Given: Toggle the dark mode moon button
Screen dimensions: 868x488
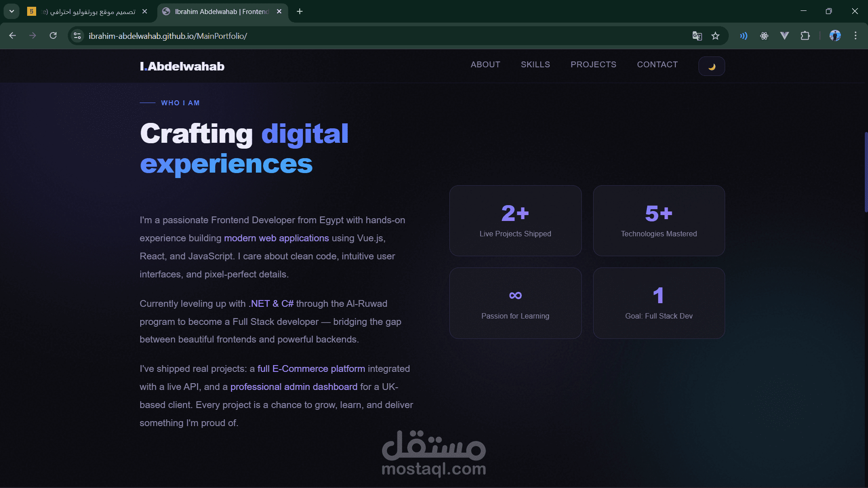Looking at the screenshot, I should 711,66.
